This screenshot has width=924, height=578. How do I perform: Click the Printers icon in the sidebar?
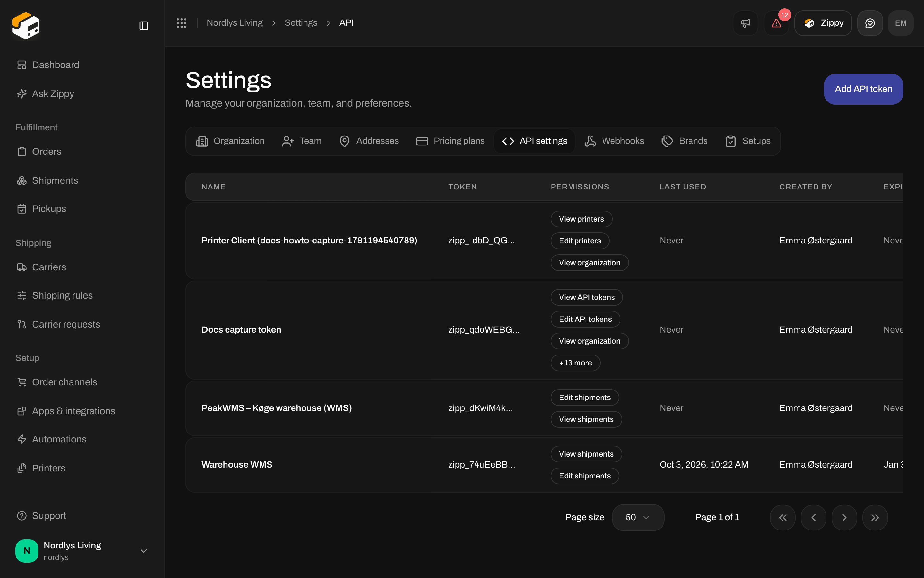(x=22, y=468)
